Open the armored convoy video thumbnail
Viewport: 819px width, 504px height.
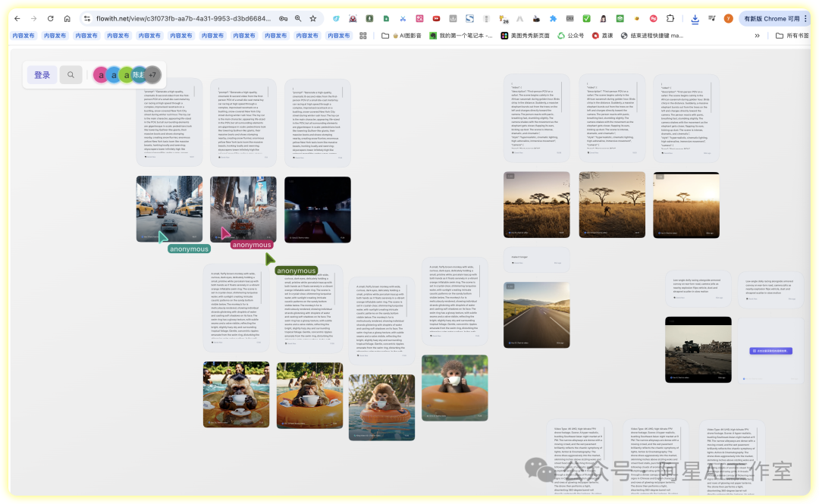point(698,349)
